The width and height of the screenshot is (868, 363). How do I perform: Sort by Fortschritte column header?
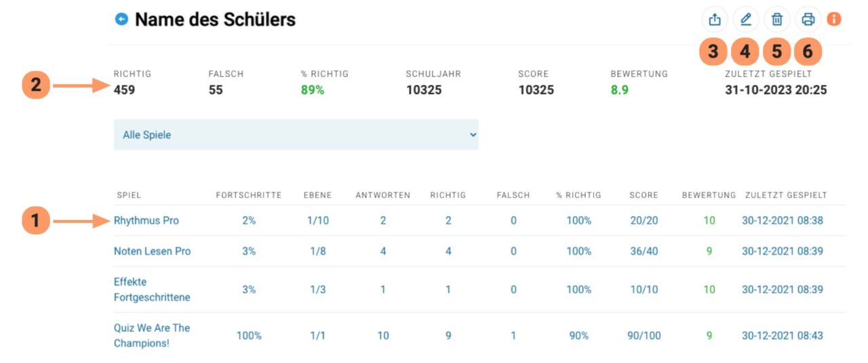tap(248, 195)
